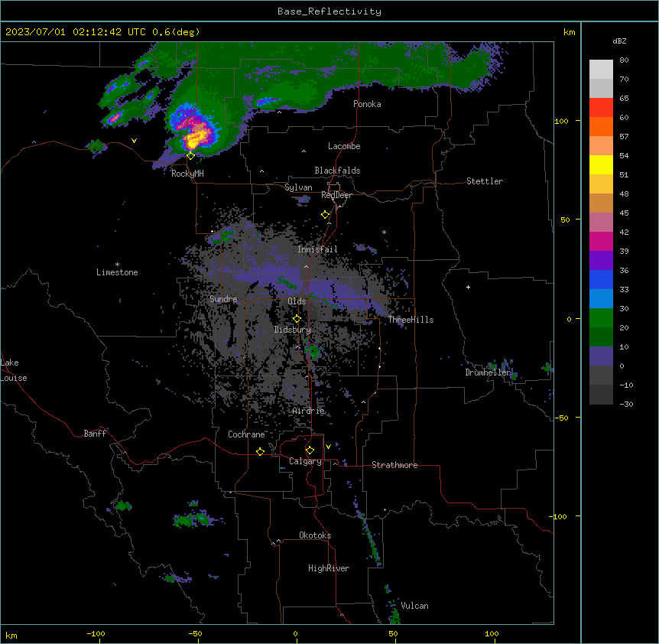659x644 pixels.
Task: Select the yellow diamond marker beside Cochrane
Action: coord(260,451)
